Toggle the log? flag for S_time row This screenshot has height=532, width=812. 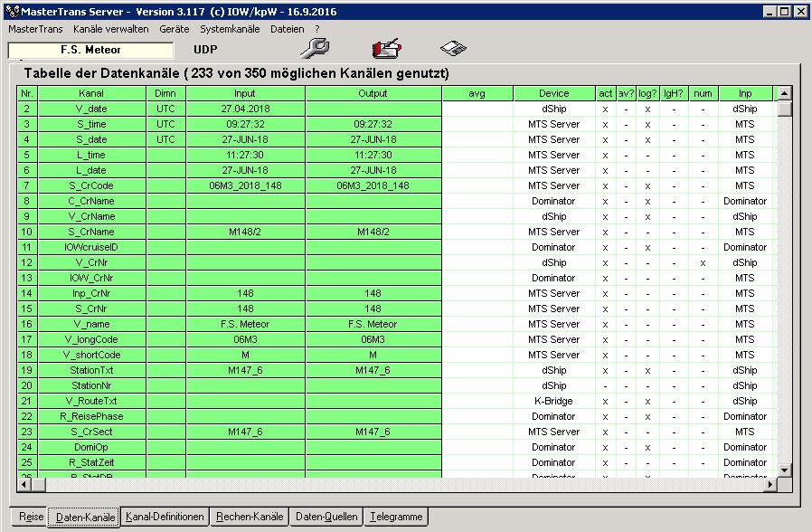click(x=647, y=124)
